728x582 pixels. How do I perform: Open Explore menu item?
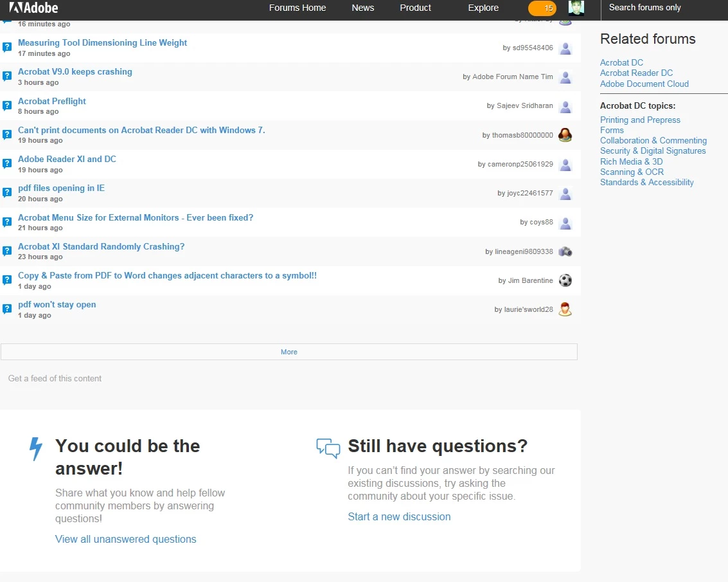483,8
